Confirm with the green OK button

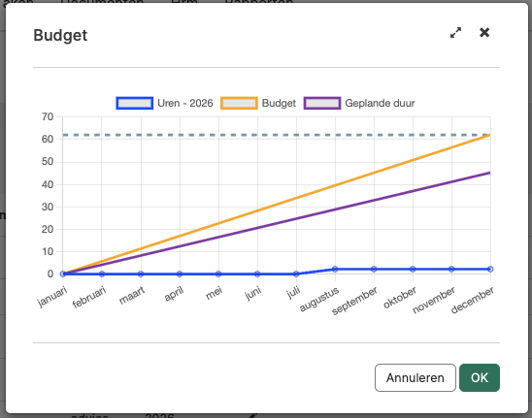click(480, 377)
